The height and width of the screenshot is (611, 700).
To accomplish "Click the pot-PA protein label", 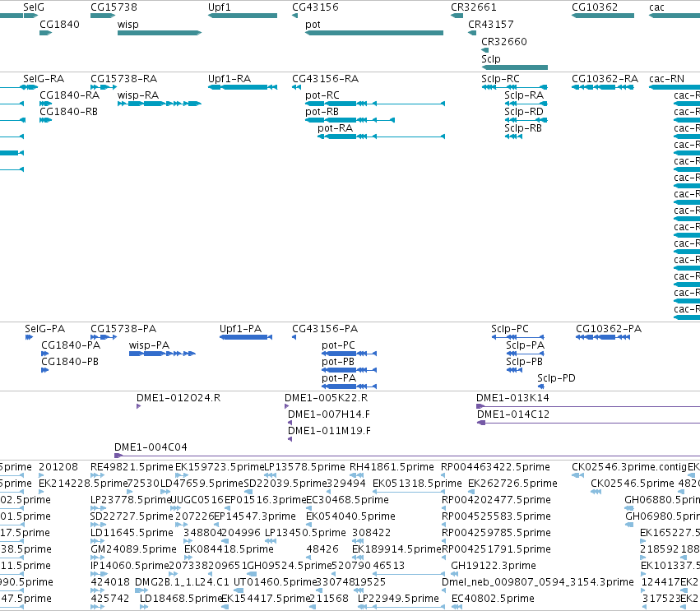I will tap(339, 378).
